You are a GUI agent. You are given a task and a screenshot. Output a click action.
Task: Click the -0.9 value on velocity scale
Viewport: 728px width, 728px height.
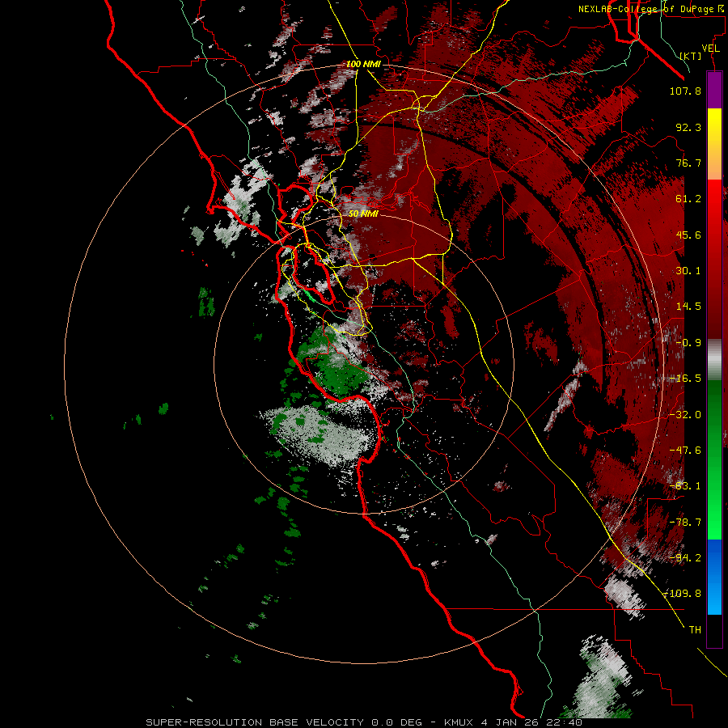tap(688, 343)
